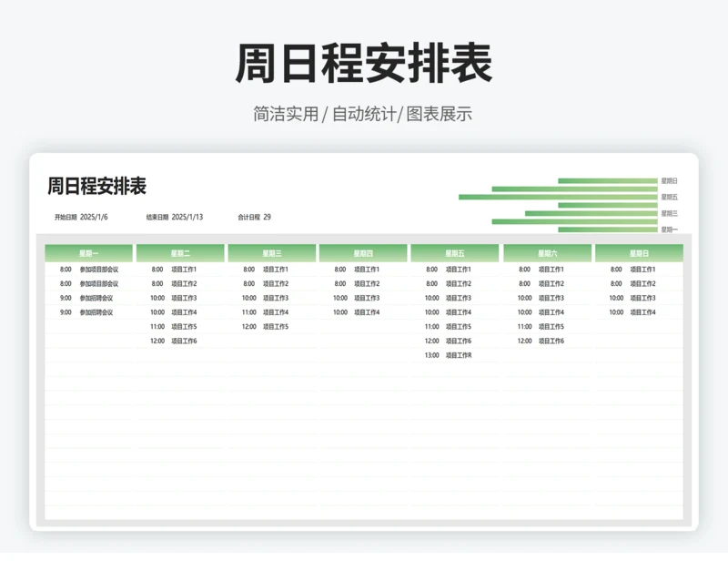
Task: Select 项目工作3 under 星期六
Action: point(551,298)
